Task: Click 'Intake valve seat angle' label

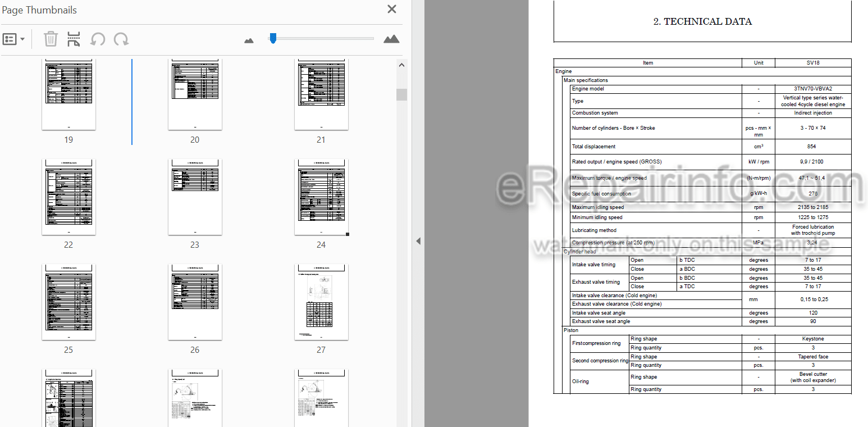Action: point(599,313)
